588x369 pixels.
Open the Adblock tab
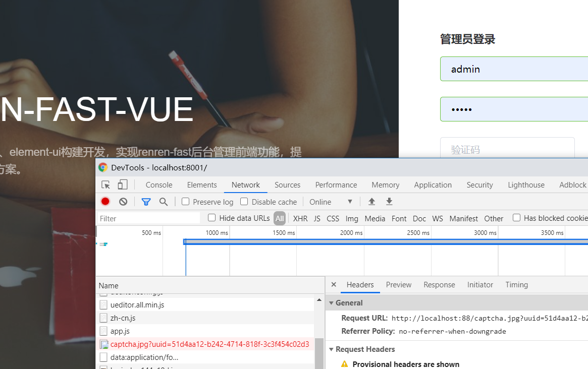[573, 185]
